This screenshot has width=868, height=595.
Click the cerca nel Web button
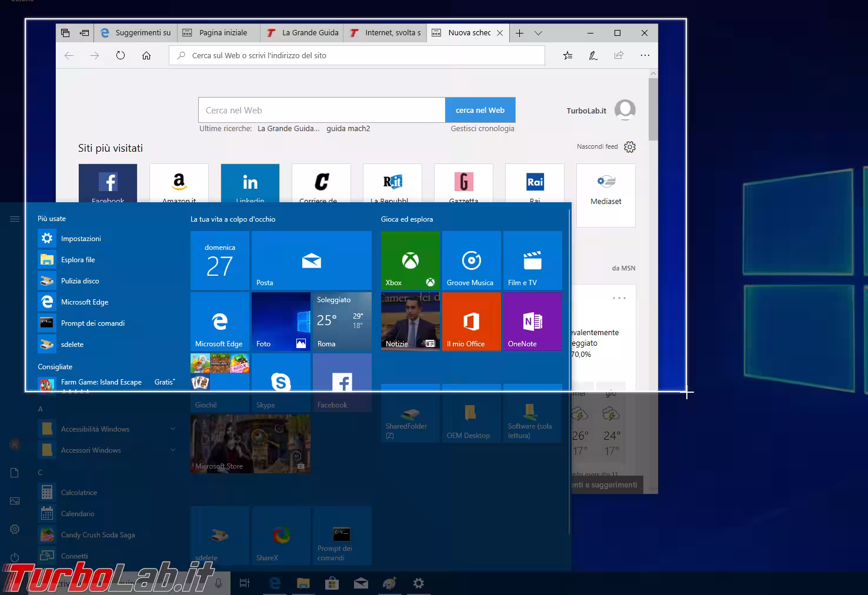tap(480, 110)
